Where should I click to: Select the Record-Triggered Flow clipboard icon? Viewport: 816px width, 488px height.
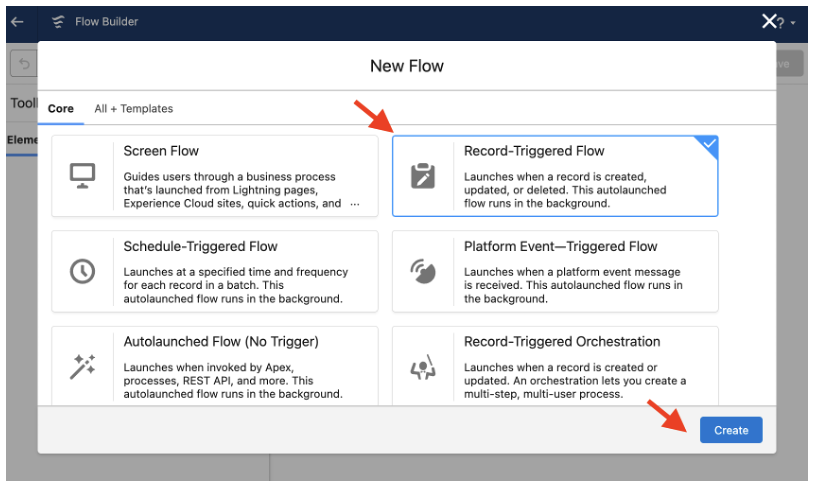pyautogui.click(x=423, y=176)
